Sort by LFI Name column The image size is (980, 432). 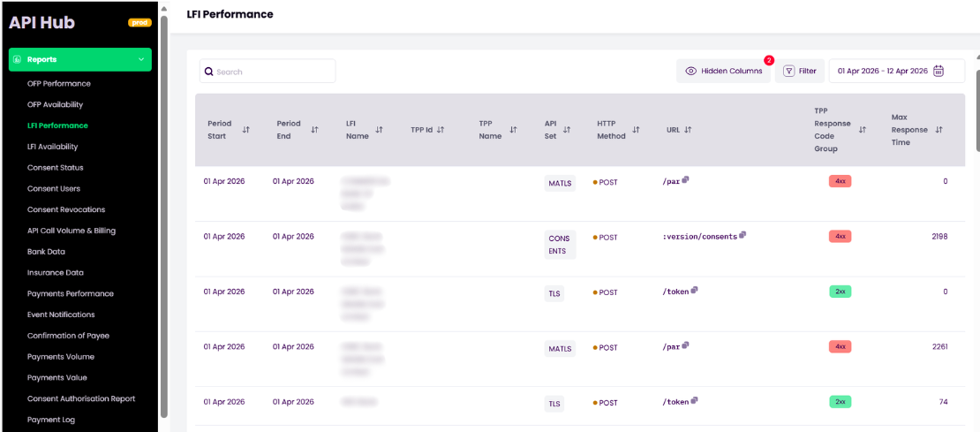[380, 130]
